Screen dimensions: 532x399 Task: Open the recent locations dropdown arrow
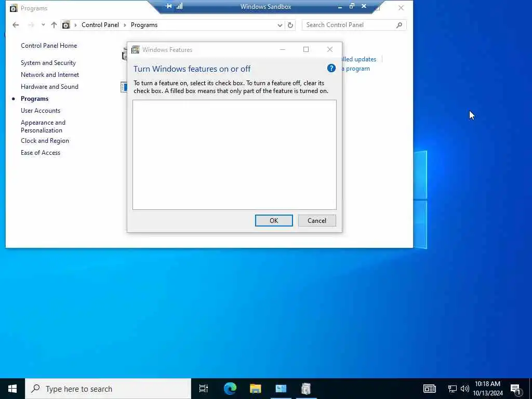tap(43, 25)
